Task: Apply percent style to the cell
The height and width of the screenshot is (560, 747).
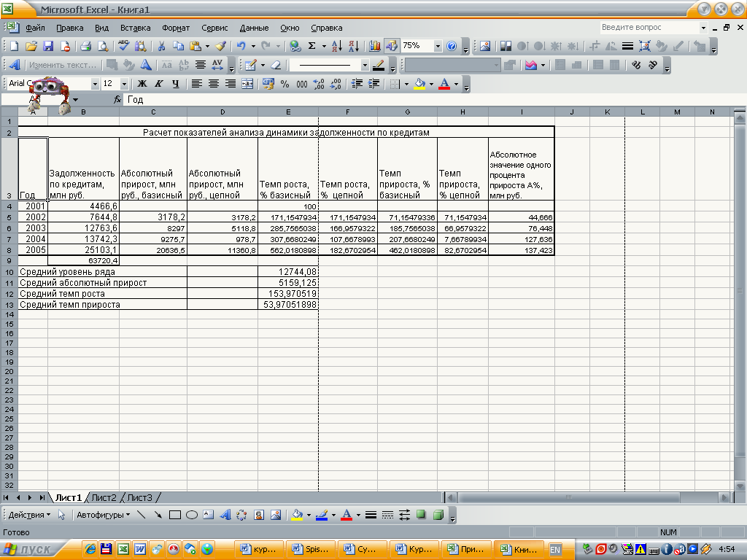Action: coord(285,84)
